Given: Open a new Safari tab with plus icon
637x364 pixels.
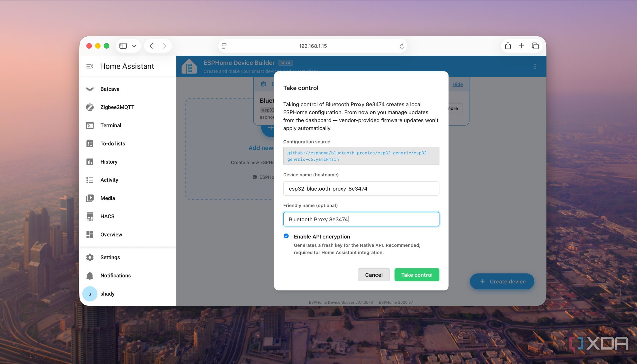Looking at the screenshot, I should click(x=521, y=46).
